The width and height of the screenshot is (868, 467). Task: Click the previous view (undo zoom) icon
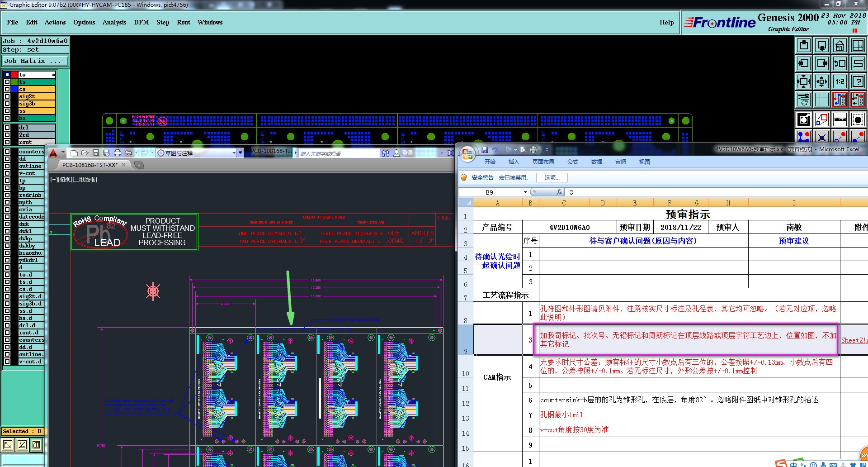click(x=840, y=63)
